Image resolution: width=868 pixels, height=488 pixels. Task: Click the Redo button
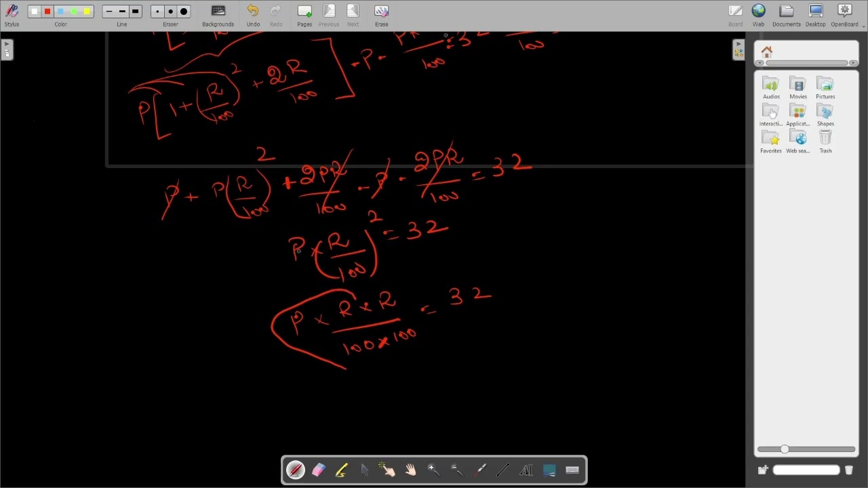(x=276, y=15)
